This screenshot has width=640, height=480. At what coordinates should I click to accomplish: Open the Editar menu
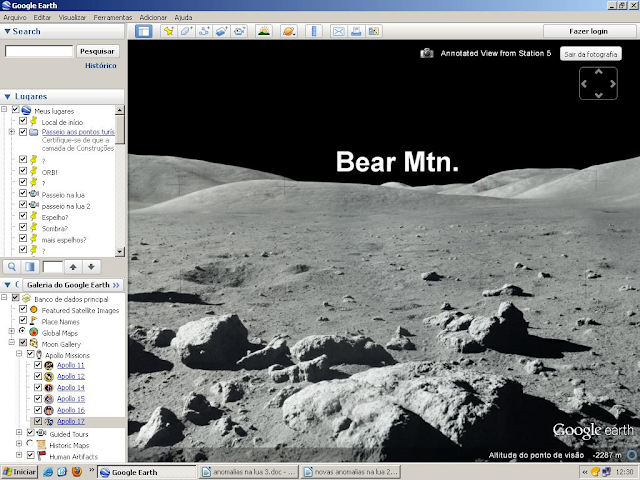coord(42,18)
